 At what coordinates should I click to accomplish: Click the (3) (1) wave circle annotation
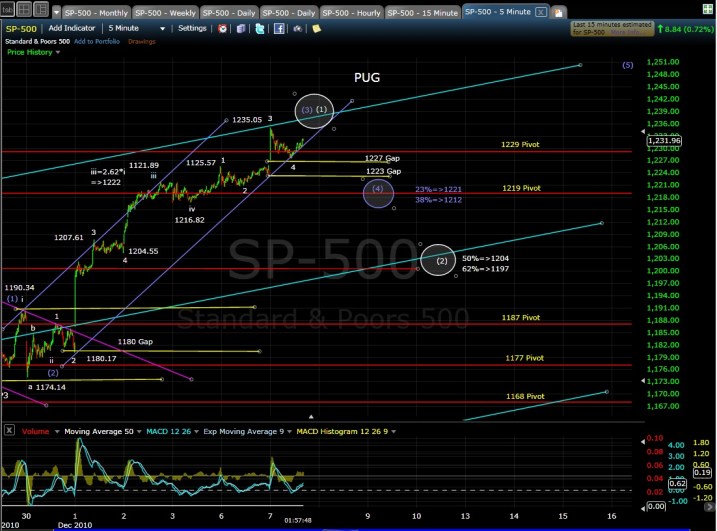click(314, 110)
